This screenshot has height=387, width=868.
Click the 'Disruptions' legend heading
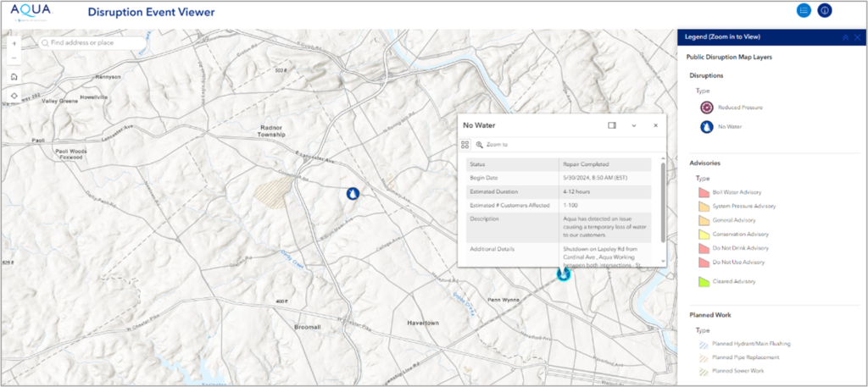(x=706, y=75)
